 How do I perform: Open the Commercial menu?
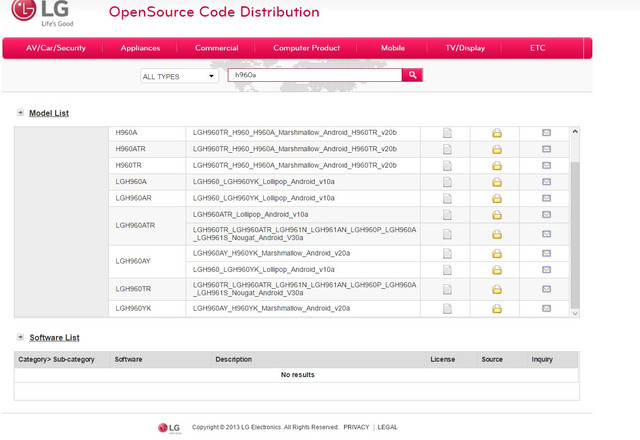[216, 48]
